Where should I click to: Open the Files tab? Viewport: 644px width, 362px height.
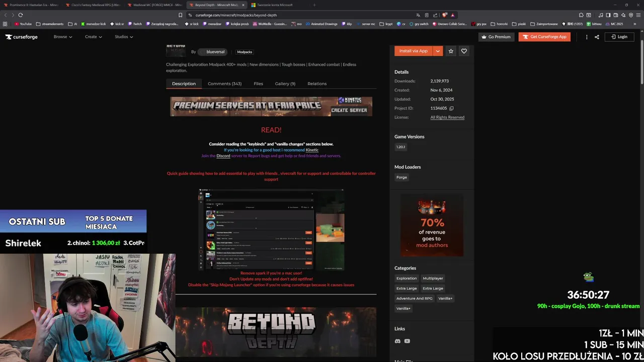pos(258,83)
